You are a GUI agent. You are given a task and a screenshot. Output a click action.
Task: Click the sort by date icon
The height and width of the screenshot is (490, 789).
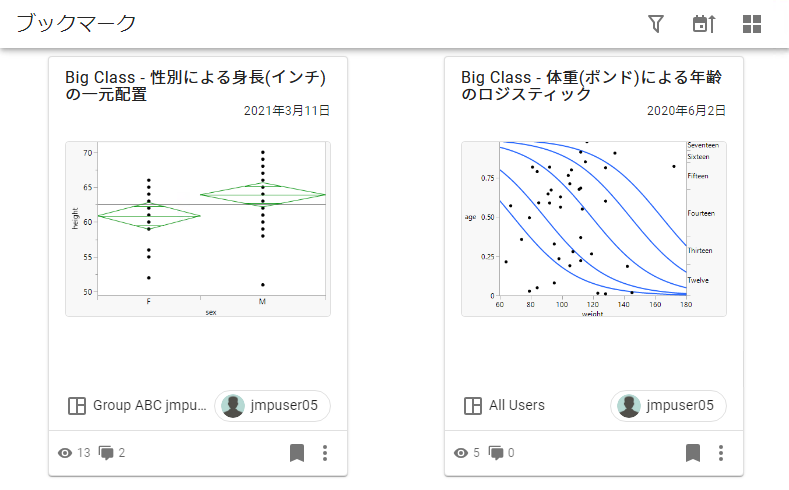click(x=704, y=24)
